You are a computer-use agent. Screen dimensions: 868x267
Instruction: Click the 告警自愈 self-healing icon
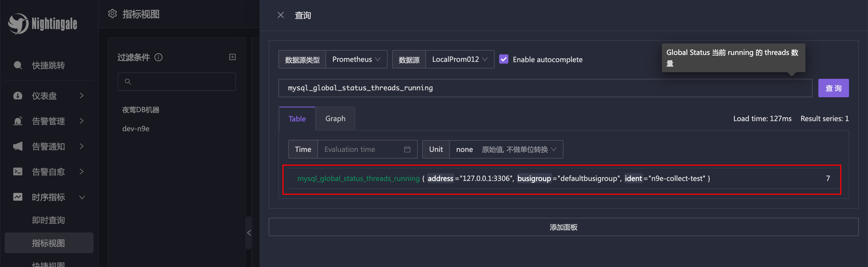coord(18,171)
